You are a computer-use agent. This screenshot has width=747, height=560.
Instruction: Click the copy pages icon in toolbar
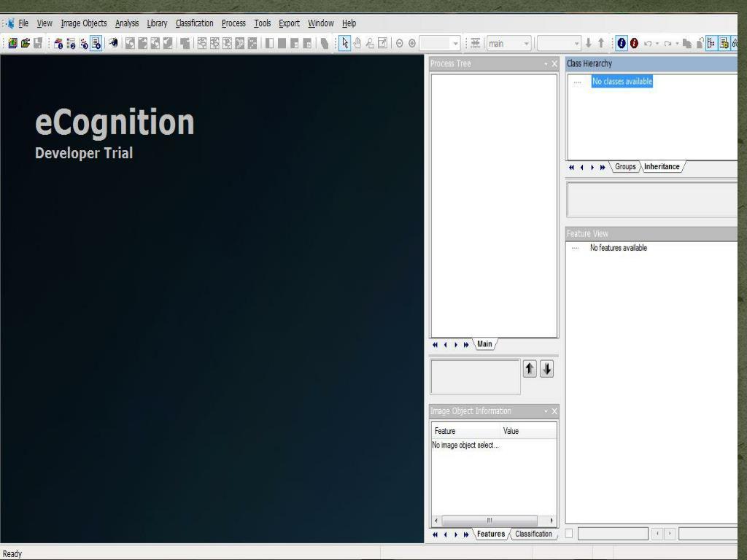click(687, 43)
